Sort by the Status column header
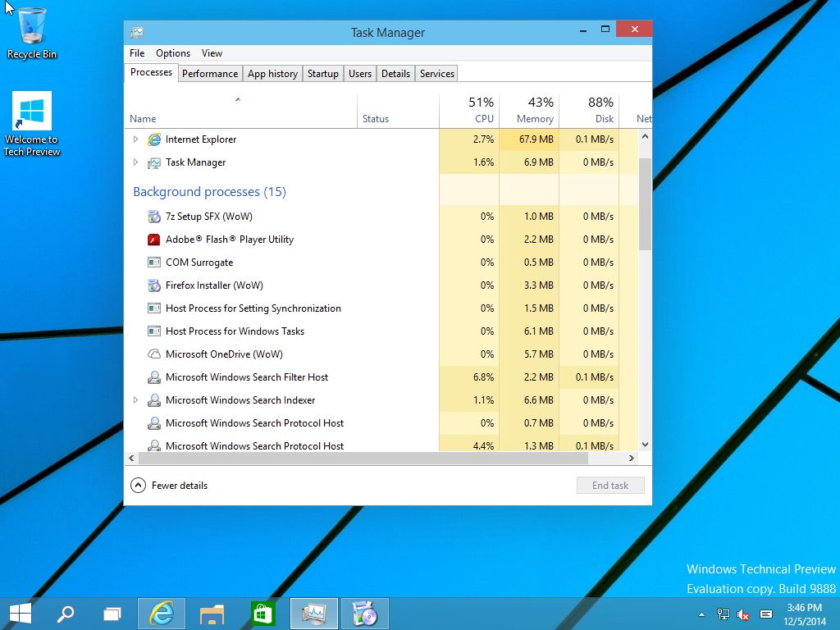The height and width of the screenshot is (630, 840). (x=398, y=112)
